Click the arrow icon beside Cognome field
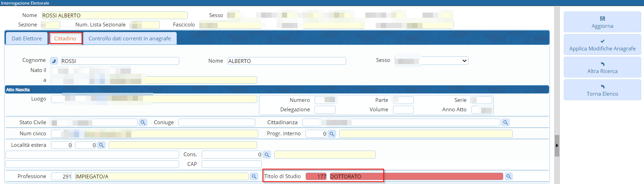This screenshot has width=644, height=184. [x=54, y=61]
